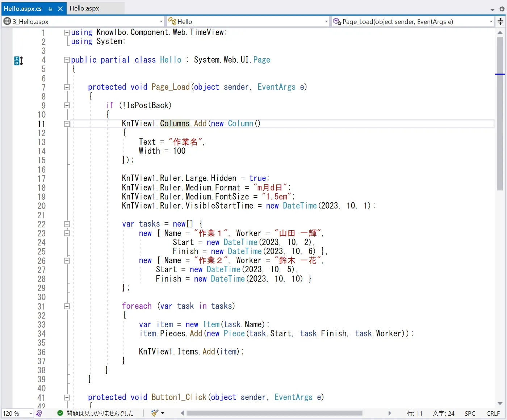Collapse the foreach loop at line 31

tap(67, 306)
